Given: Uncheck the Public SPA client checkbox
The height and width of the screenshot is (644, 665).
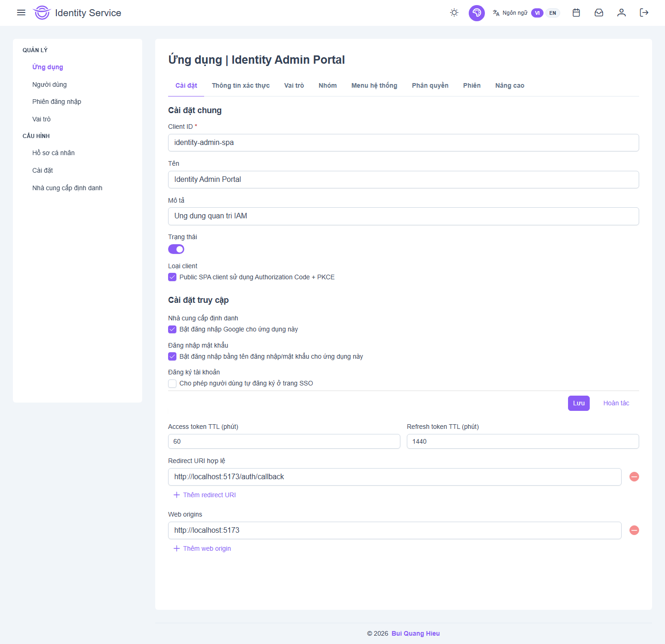Looking at the screenshot, I should coord(172,277).
